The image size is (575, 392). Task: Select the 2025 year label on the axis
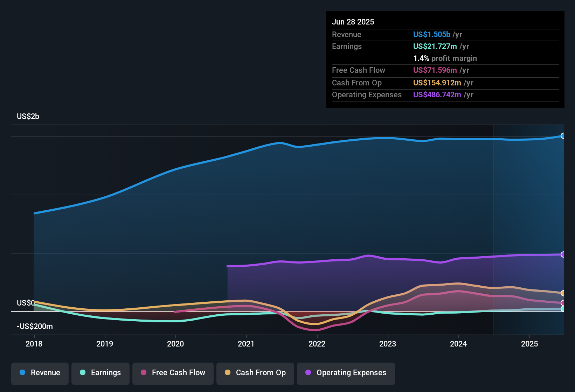(x=530, y=344)
